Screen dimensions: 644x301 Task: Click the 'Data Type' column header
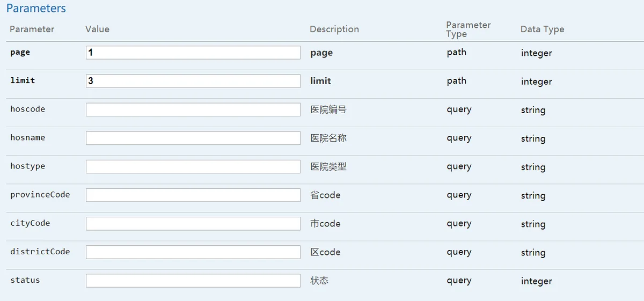pyautogui.click(x=542, y=29)
